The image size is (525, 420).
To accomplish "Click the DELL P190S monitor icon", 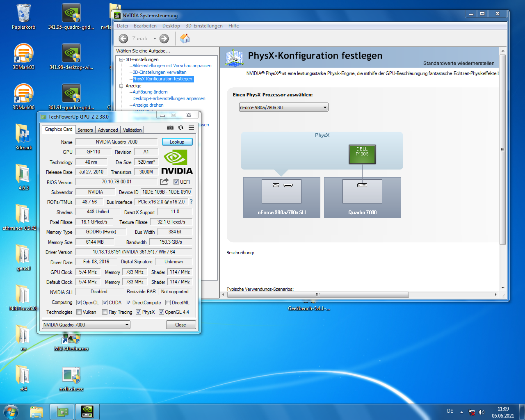I will click(362, 154).
